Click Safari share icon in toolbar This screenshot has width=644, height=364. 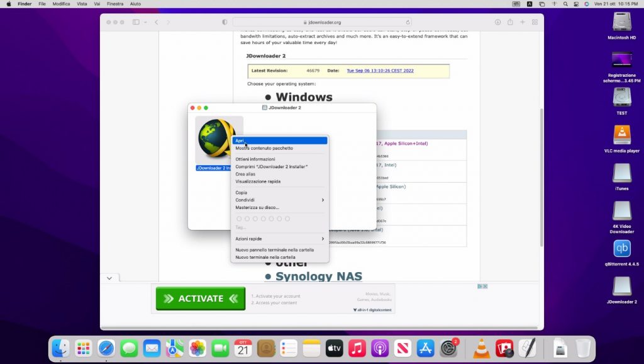(x=510, y=22)
